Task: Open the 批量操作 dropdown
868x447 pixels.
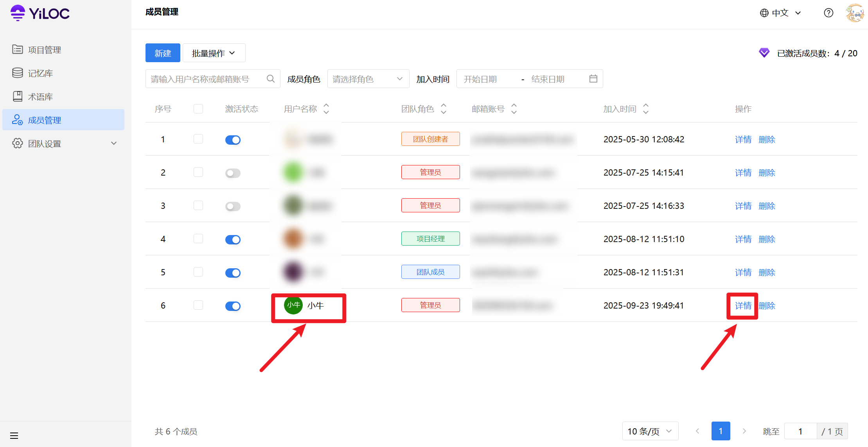Action: click(214, 53)
